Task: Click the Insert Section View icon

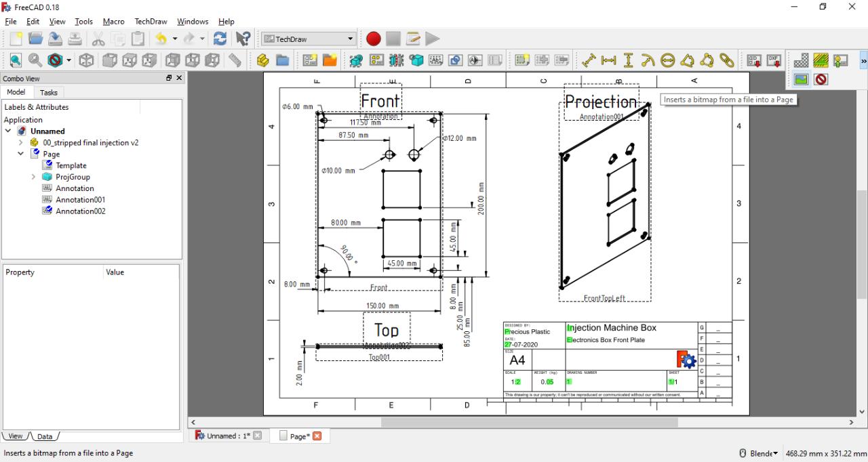Action: click(x=396, y=61)
